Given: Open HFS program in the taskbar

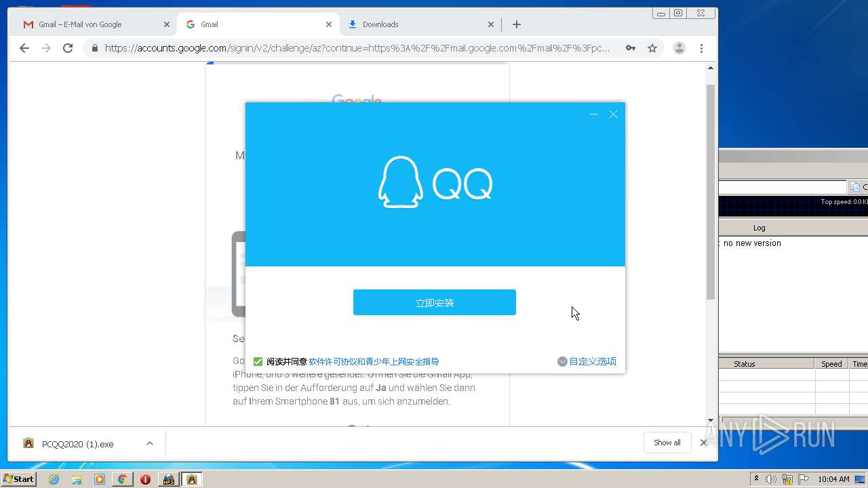Looking at the screenshot, I should coord(168,479).
